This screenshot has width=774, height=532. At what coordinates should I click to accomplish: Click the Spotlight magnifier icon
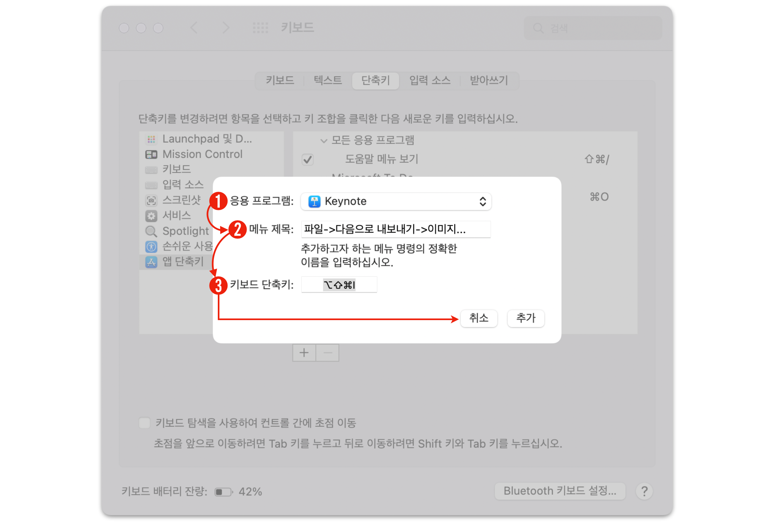point(151,231)
